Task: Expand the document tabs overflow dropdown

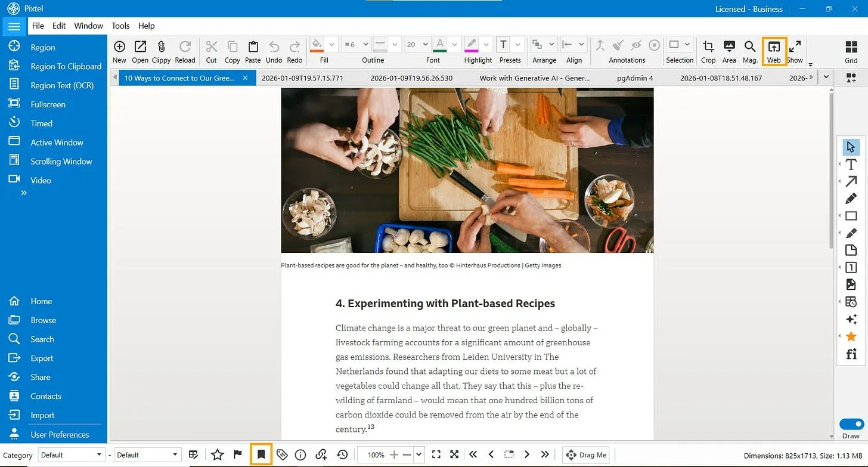Action: [826, 78]
